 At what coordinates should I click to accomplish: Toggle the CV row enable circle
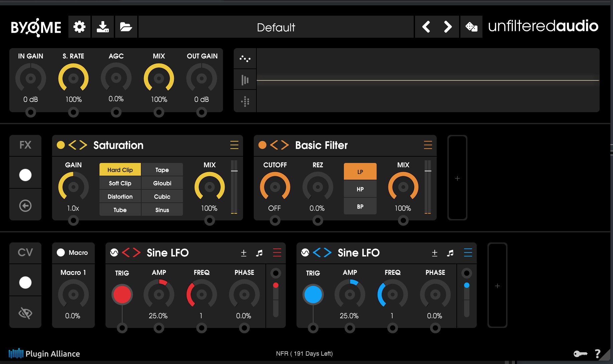[x=25, y=283]
